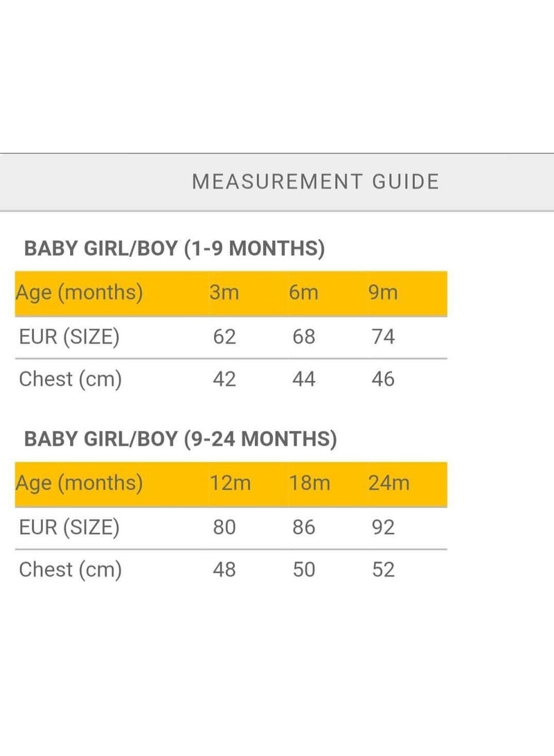
Task: Click the chest value 50 cell
Action: [x=303, y=570]
